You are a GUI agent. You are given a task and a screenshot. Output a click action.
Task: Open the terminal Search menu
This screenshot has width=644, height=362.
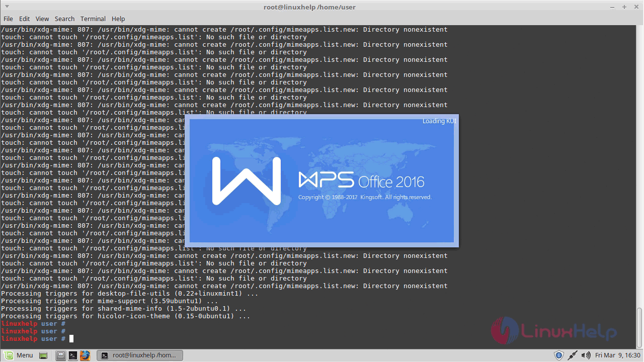pos(64,19)
